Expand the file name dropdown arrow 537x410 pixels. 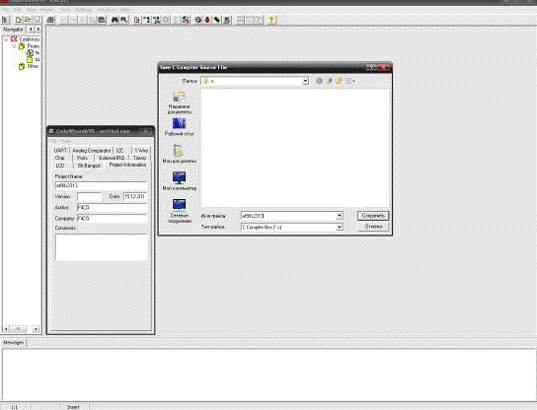(339, 216)
